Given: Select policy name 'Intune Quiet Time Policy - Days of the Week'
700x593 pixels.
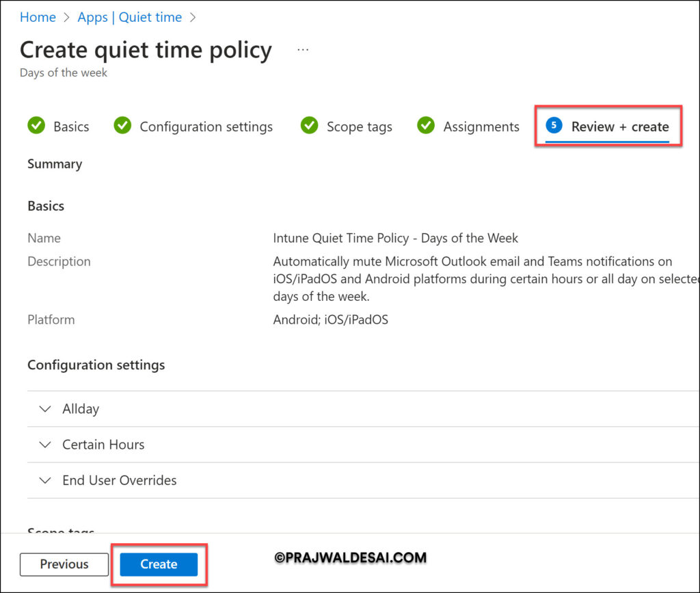Looking at the screenshot, I should tap(396, 238).
